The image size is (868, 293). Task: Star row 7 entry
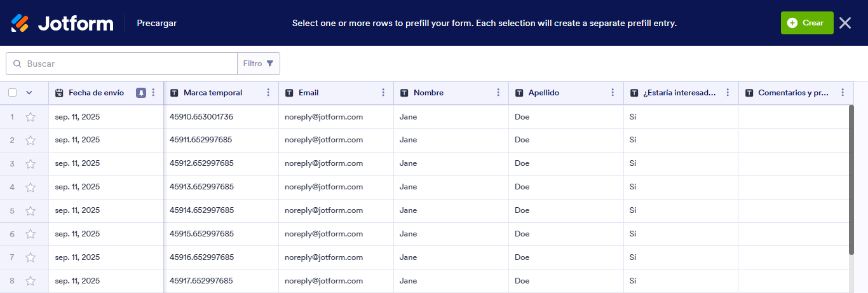(30, 258)
